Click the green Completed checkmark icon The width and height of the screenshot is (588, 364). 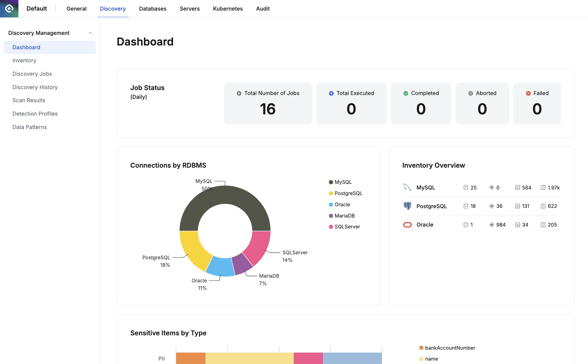pyautogui.click(x=406, y=93)
